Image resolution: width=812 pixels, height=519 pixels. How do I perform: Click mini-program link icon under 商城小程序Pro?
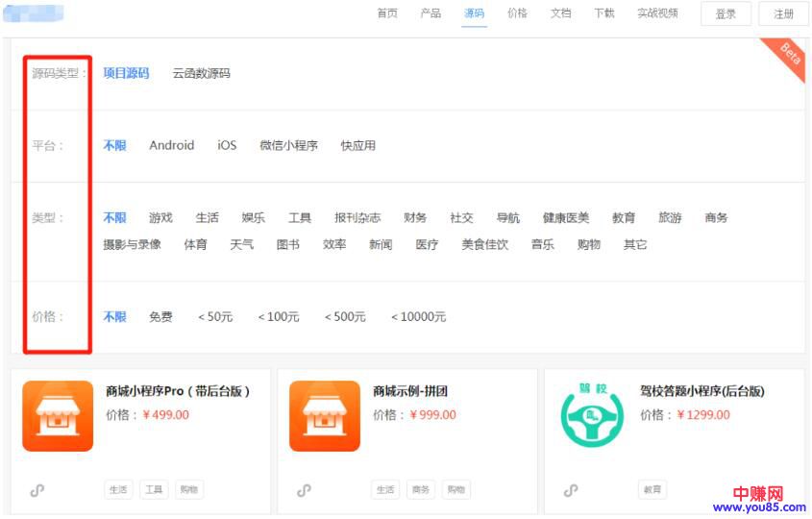(x=37, y=490)
